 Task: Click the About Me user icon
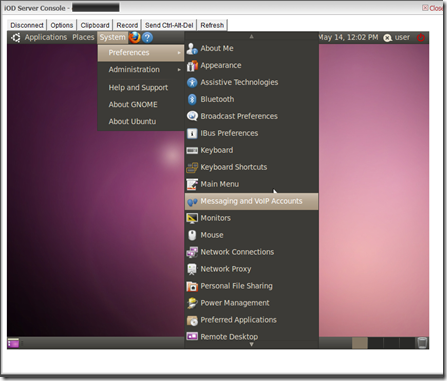[192, 49]
